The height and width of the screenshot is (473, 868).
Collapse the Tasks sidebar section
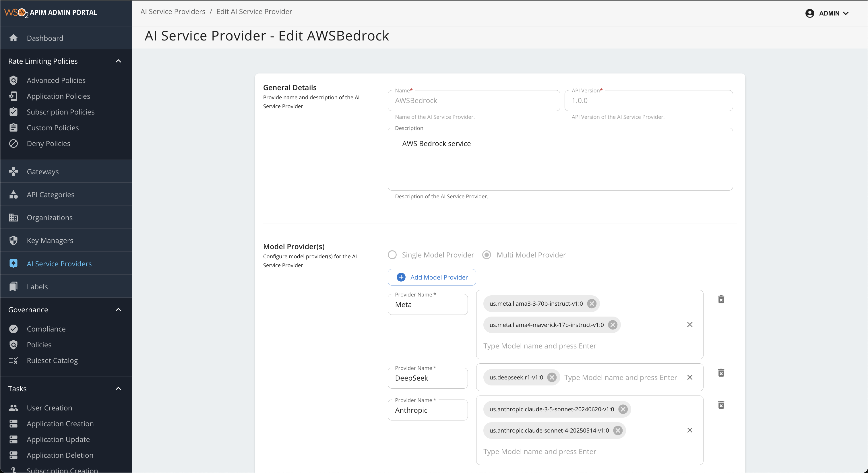(x=118, y=388)
